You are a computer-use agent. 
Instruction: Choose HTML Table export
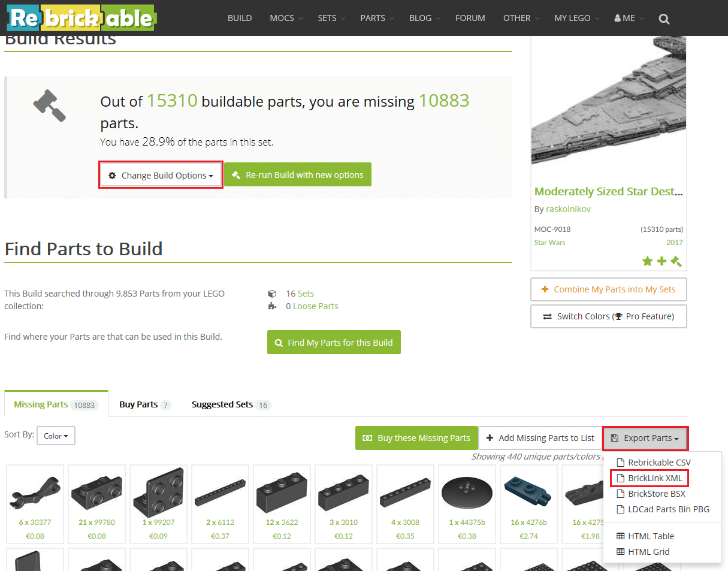click(646, 536)
